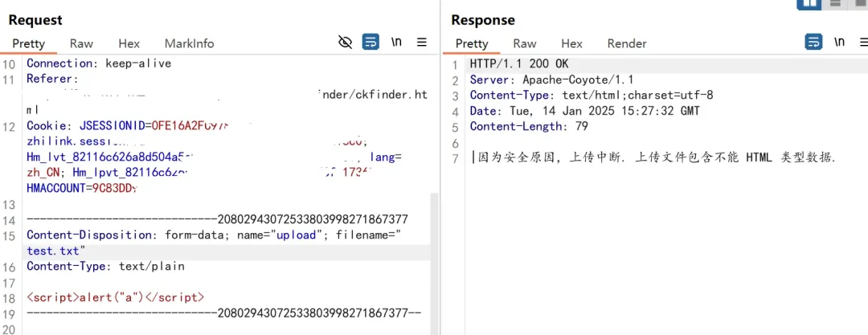
Task: Open the Request panel hamburger menu
Action: (x=422, y=42)
